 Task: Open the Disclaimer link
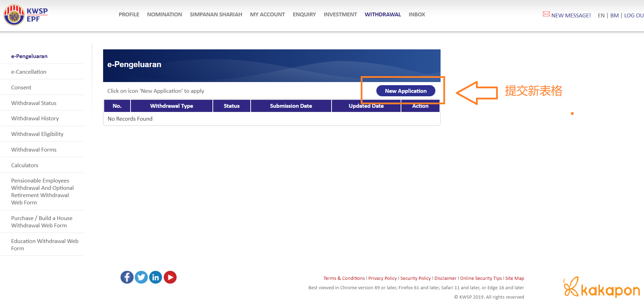pos(445,278)
